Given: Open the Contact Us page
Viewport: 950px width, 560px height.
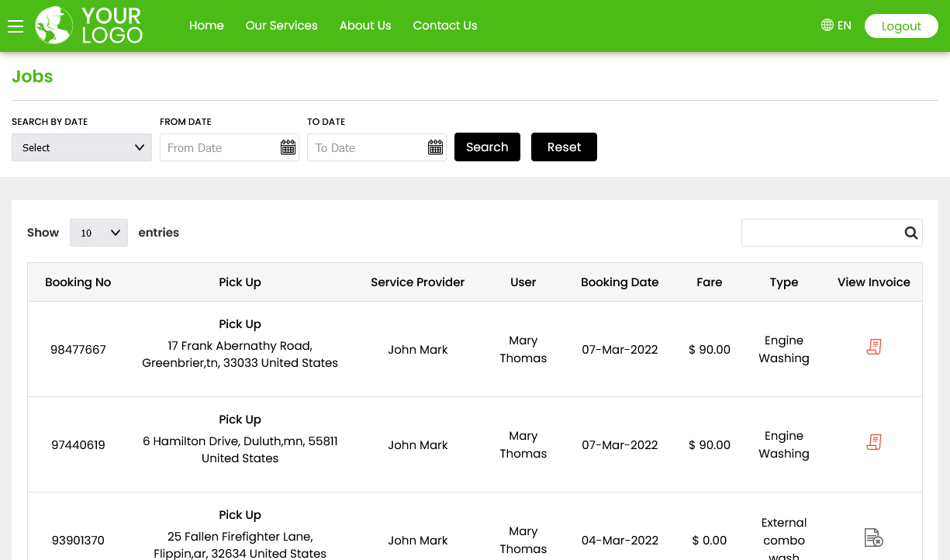Looking at the screenshot, I should click(444, 26).
